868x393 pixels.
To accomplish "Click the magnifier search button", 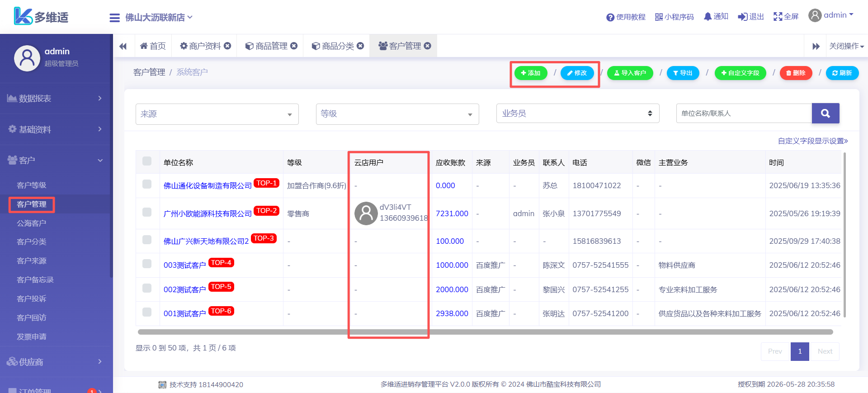I will pos(825,114).
